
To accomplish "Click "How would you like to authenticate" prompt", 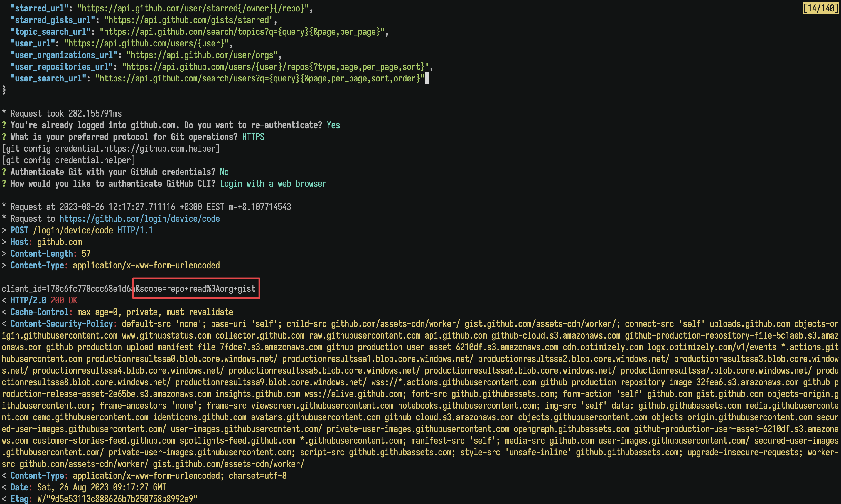I will coord(113,184).
